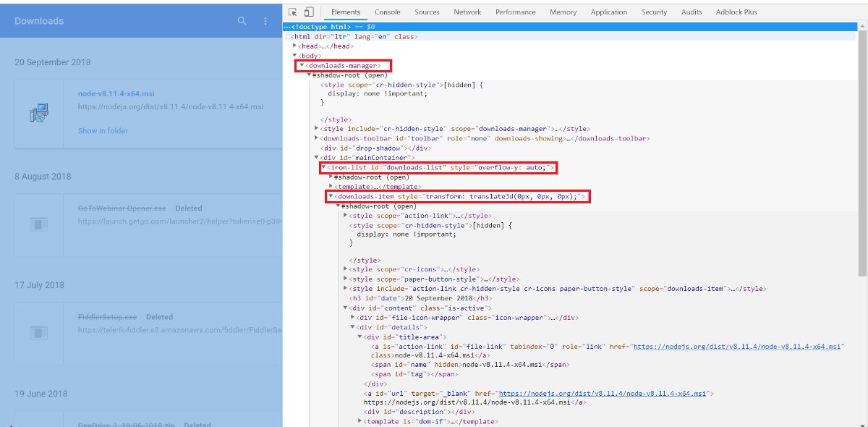Open the Application tab
The height and width of the screenshot is (427, 868).
point(609,12)
